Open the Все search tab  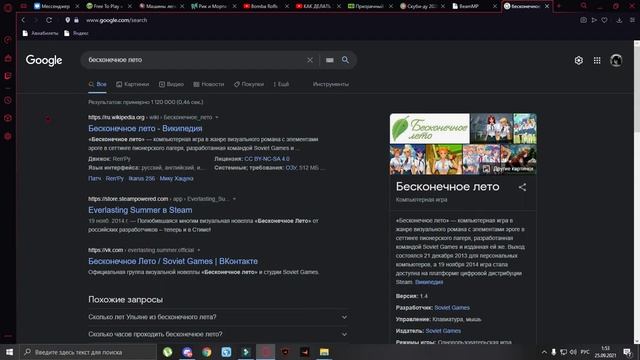click(x=97, y=84)
